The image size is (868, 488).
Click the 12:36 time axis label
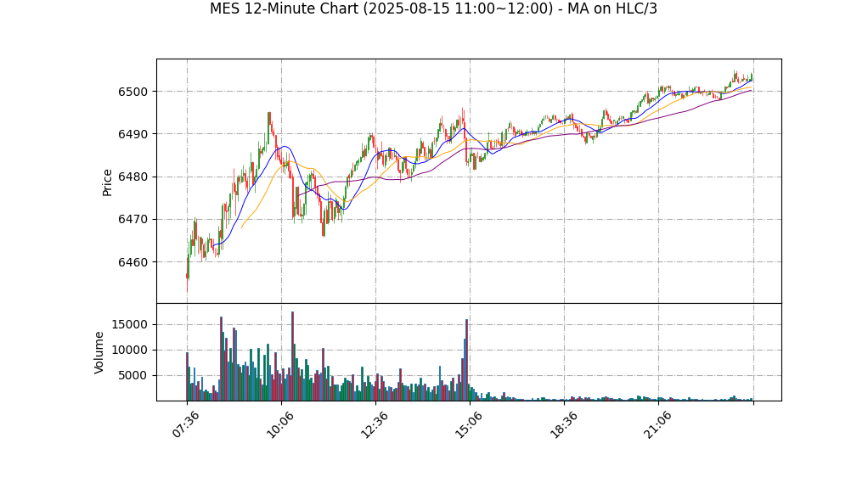[x=375, y=424]
